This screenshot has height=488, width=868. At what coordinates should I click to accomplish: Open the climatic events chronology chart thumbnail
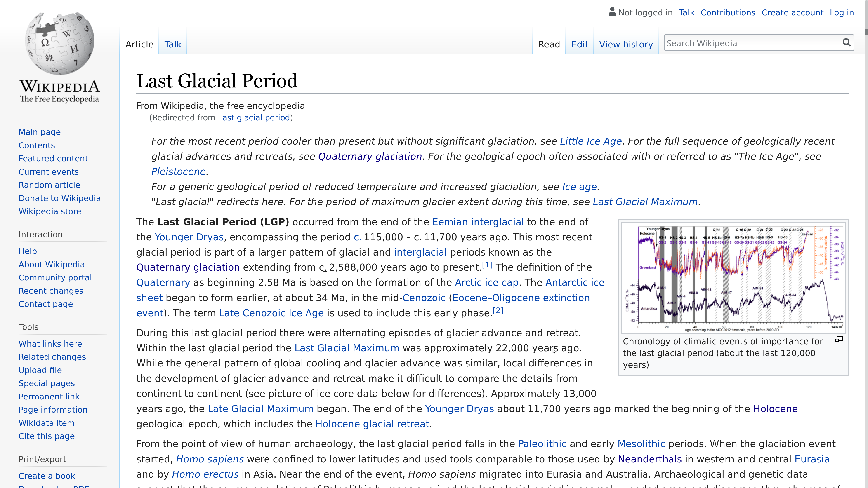(x=734, y=277)
